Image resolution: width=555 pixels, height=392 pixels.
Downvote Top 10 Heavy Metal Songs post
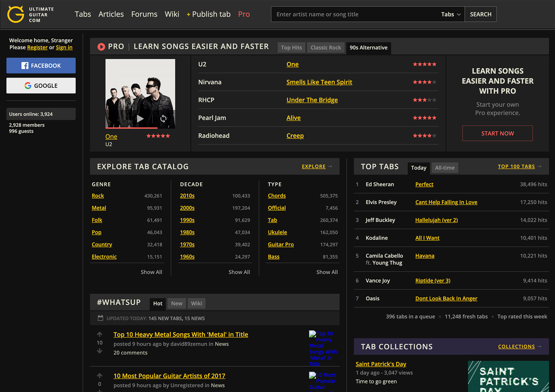(x=100, y=351)
